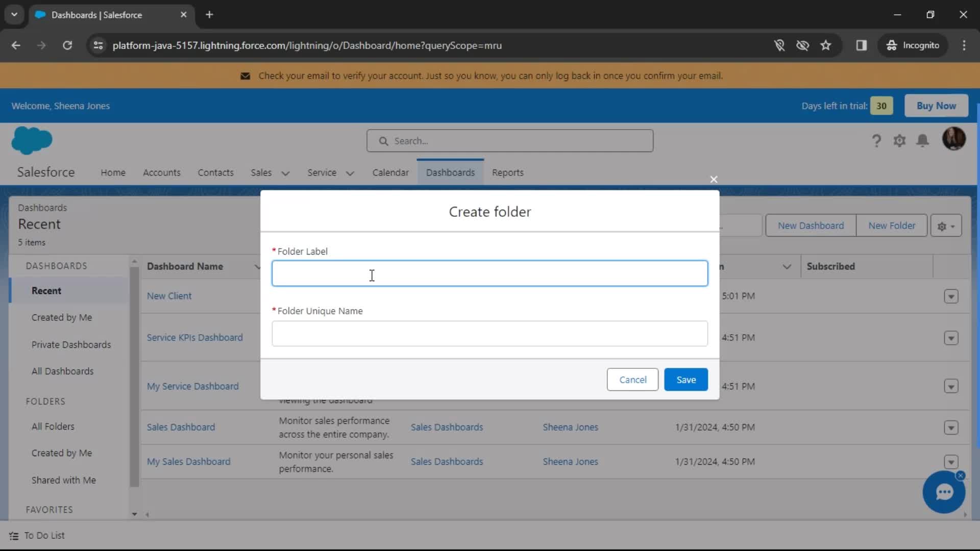
Task: Open the notifications bell
Action: (922, 141)
